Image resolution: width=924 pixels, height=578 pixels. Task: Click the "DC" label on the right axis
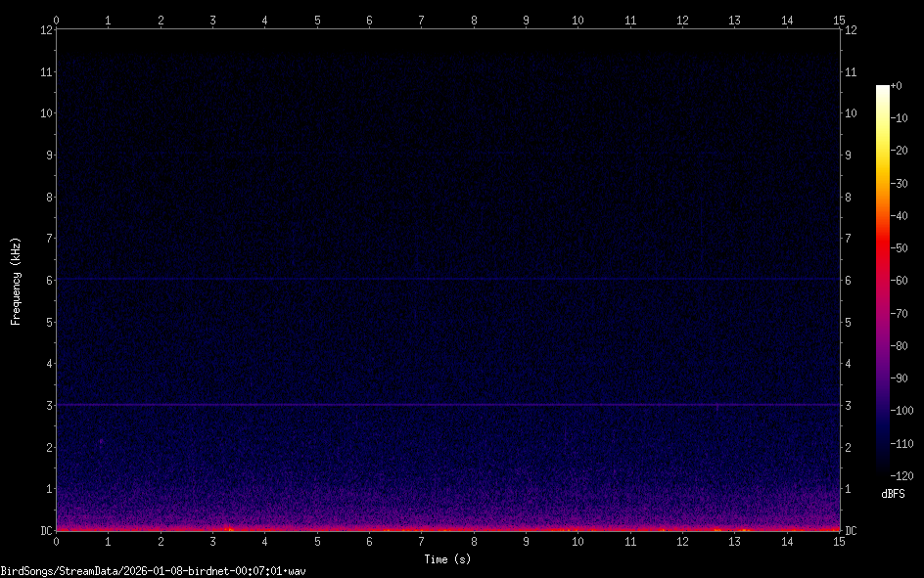[x=851, y=531]
